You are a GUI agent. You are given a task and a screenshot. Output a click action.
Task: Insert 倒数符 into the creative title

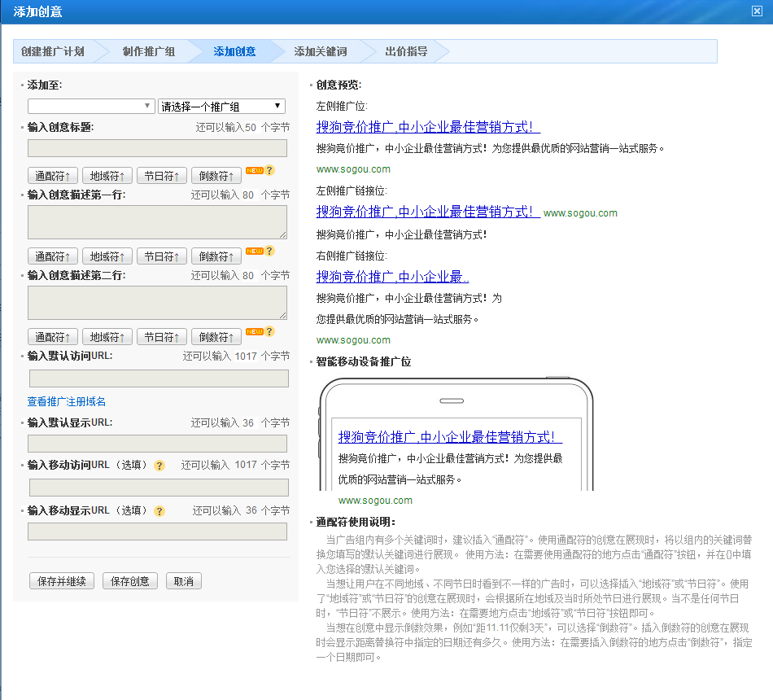click(216, 176)
